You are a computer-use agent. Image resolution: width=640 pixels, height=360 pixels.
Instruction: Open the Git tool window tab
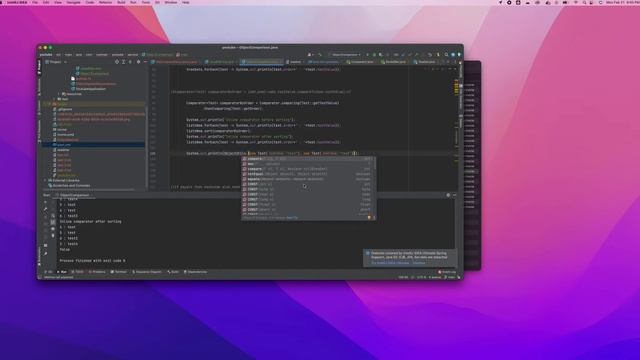coord(49,272)
